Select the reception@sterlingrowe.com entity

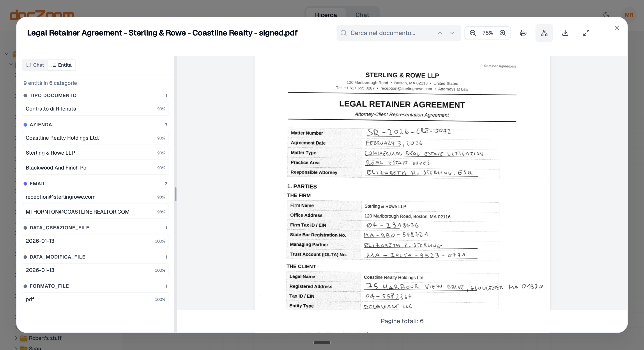click(x=95, y=197)
